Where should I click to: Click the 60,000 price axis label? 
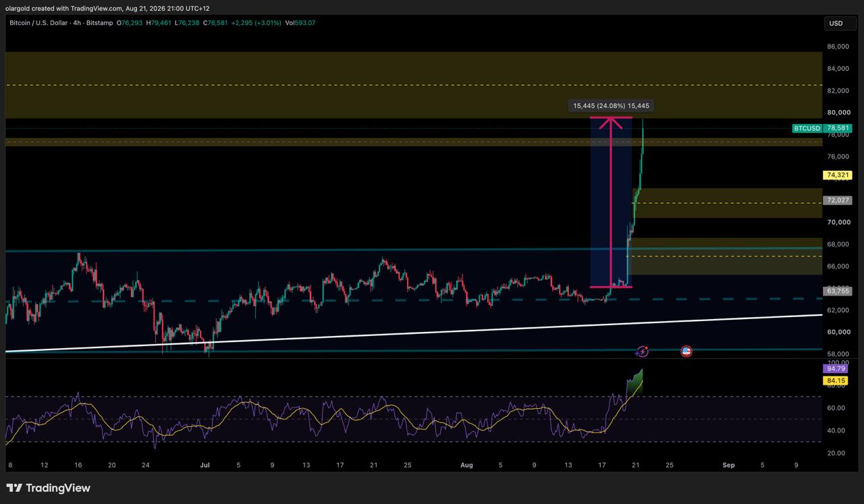click(x=838, y=332)
